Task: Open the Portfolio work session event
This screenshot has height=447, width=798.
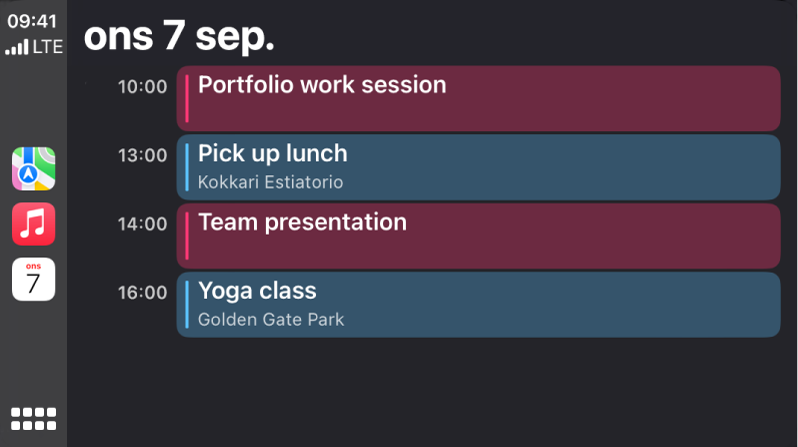Action: 478,98
